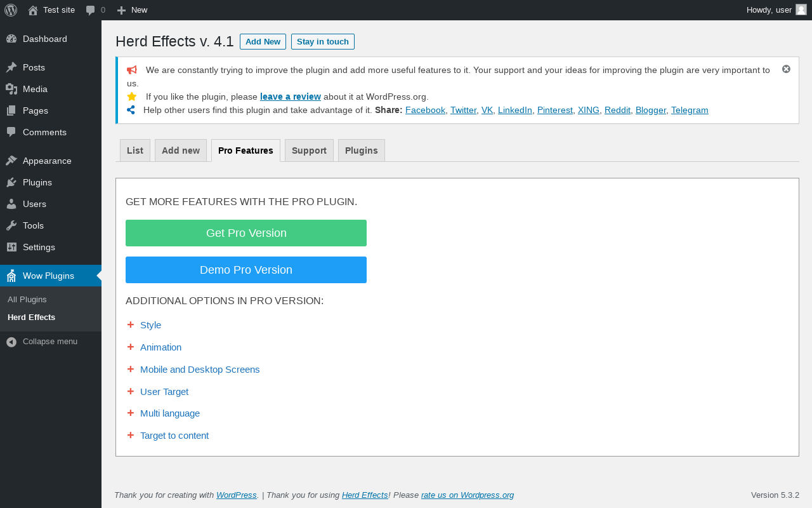812x508 pixels.
Task: Switch to the Add new tab
Action: click(x=181, y=150)
